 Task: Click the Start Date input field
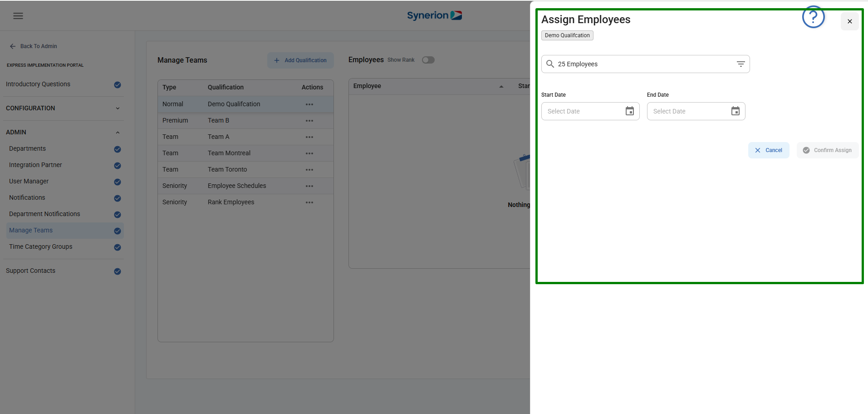(590, 111)
